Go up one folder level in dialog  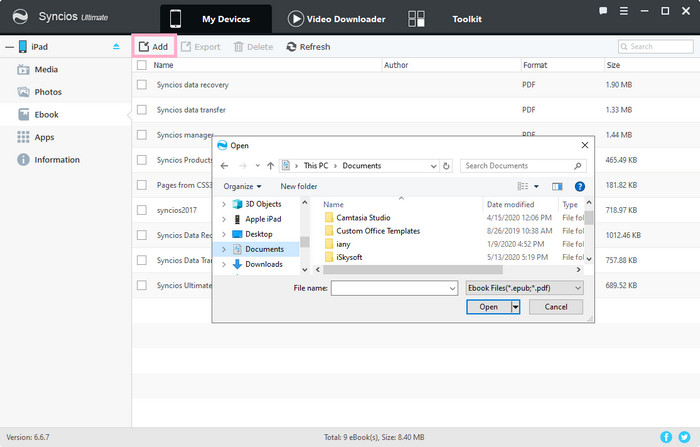pyautogui.click(x=270, y=165)
